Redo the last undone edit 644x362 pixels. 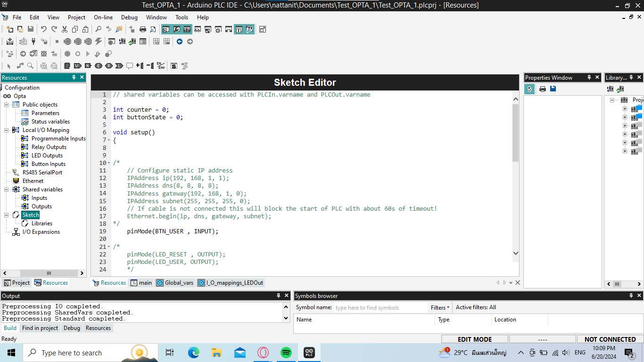click(54, 29)
